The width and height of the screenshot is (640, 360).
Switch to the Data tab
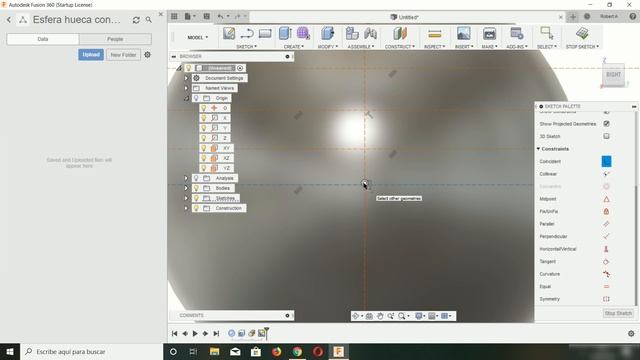click(43, 39)
